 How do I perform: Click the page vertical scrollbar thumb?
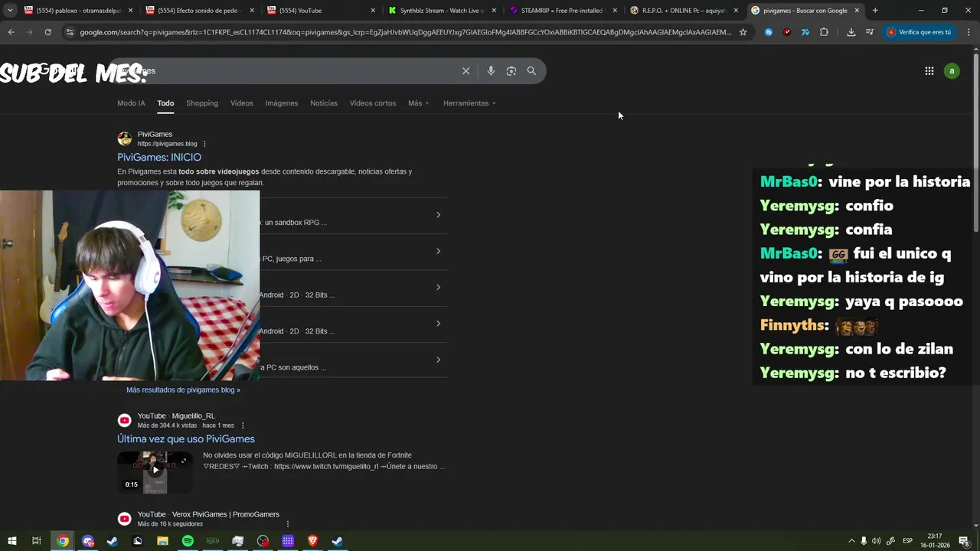(975, 142)
